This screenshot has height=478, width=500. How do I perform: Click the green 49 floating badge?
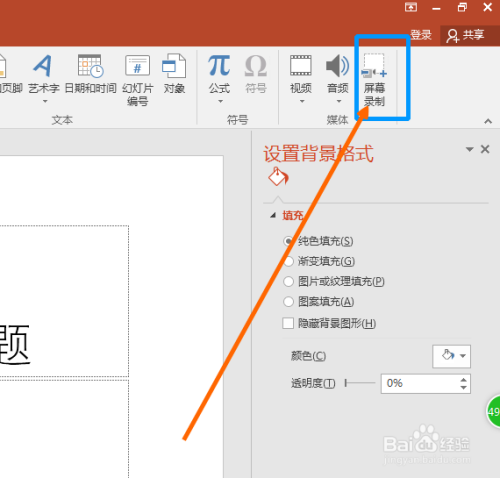click(493, 412)
